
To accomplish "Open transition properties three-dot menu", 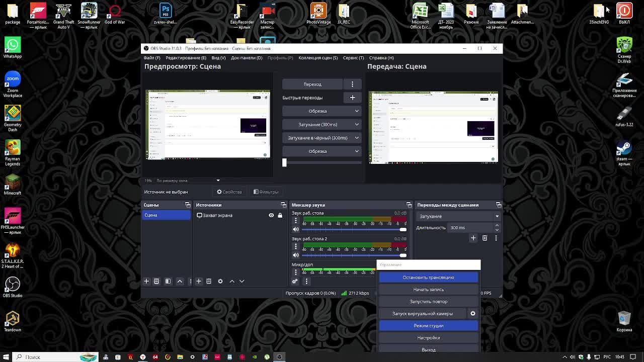I will point(496,238).
